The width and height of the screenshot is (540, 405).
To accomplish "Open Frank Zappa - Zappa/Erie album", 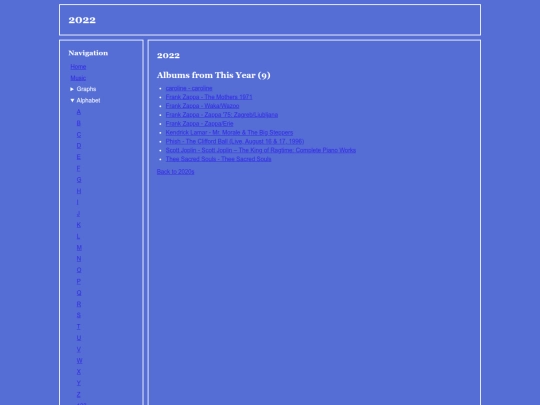I will coord(199,124).
